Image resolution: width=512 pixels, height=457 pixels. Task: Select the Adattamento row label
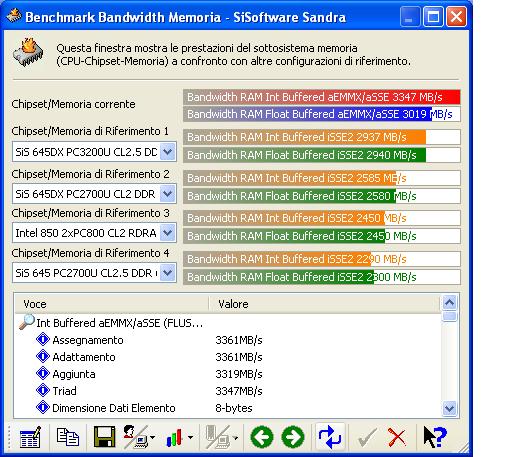tap(84, 357)
